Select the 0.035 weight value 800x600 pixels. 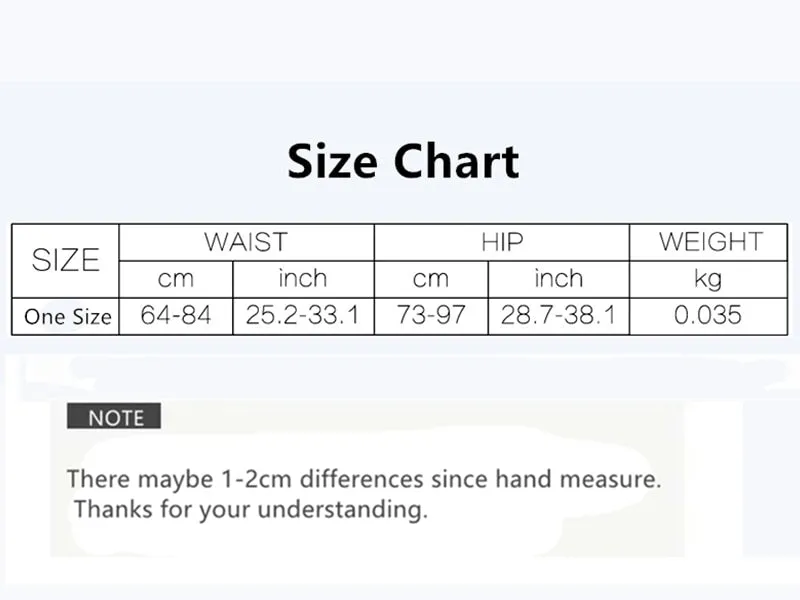[709, 315]
